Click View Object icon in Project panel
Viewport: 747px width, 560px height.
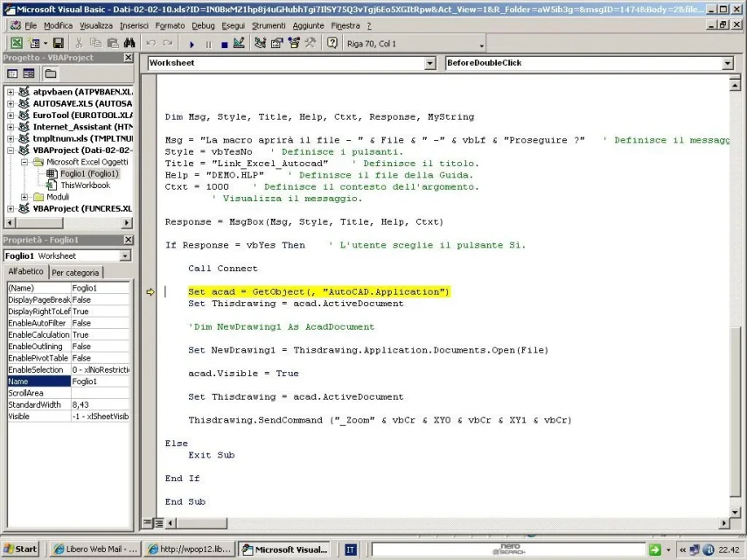pos(29,73)
